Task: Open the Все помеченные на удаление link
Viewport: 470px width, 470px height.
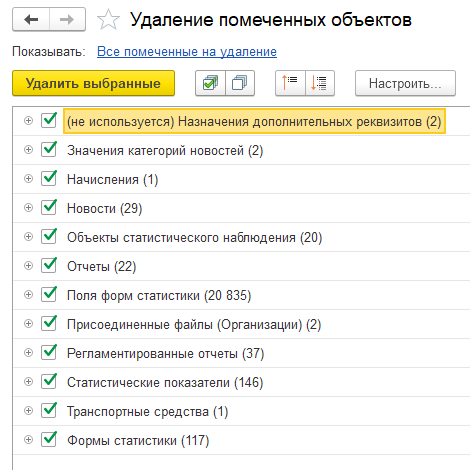Action: [187, 52]
